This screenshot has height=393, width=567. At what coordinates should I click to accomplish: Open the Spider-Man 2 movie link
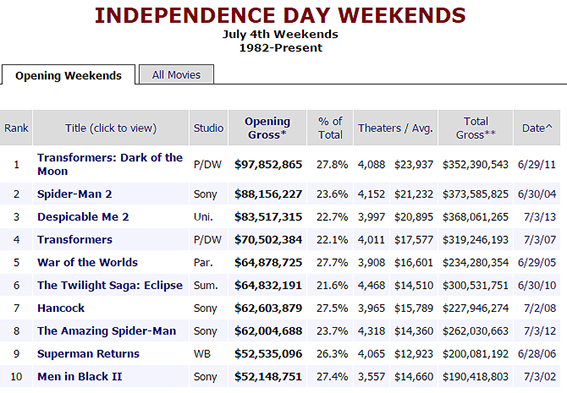74,194
